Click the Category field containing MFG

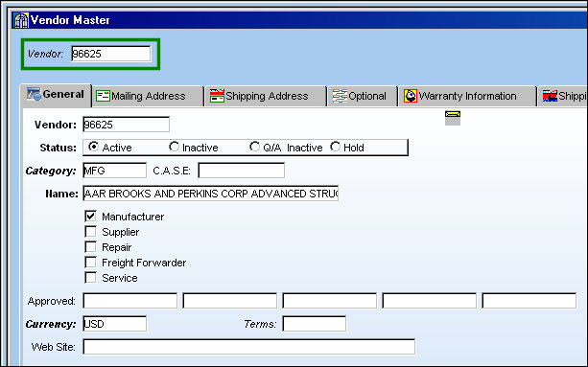click(x=115, y=171)
